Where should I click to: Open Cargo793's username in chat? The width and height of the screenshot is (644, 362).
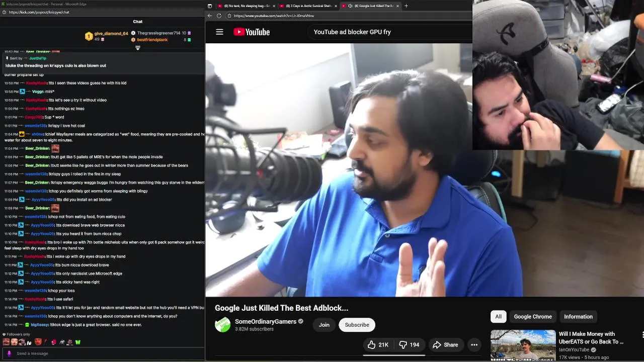(x=34, y=117)
